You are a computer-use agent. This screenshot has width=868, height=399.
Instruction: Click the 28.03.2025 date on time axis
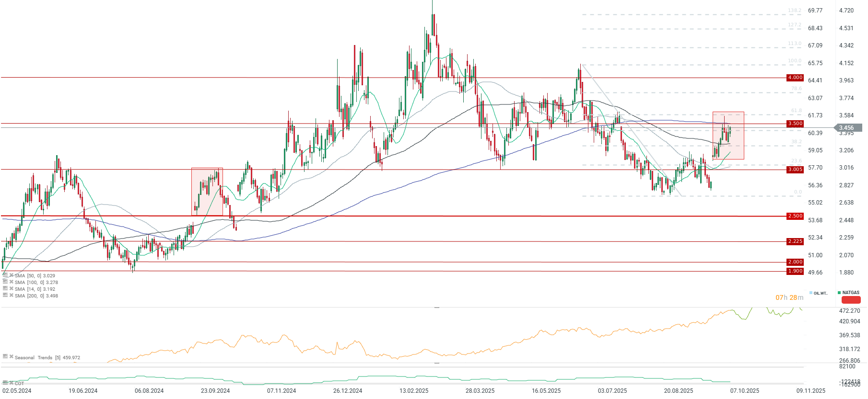[x=480, y=391]
